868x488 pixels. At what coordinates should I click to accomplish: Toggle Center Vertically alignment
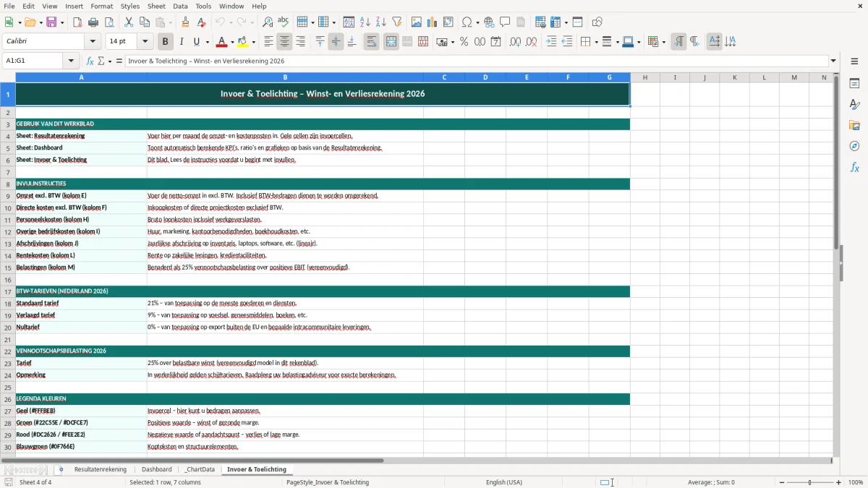click(336, 42)
